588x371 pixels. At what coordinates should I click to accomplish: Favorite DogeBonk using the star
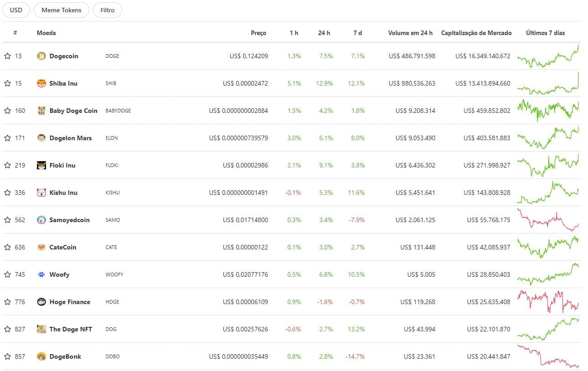[7, 356]
